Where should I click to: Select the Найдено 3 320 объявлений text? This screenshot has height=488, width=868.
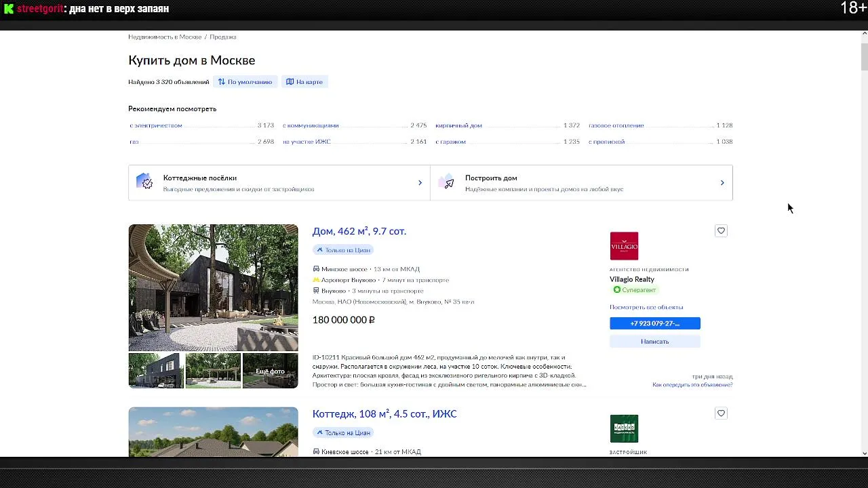169,82
